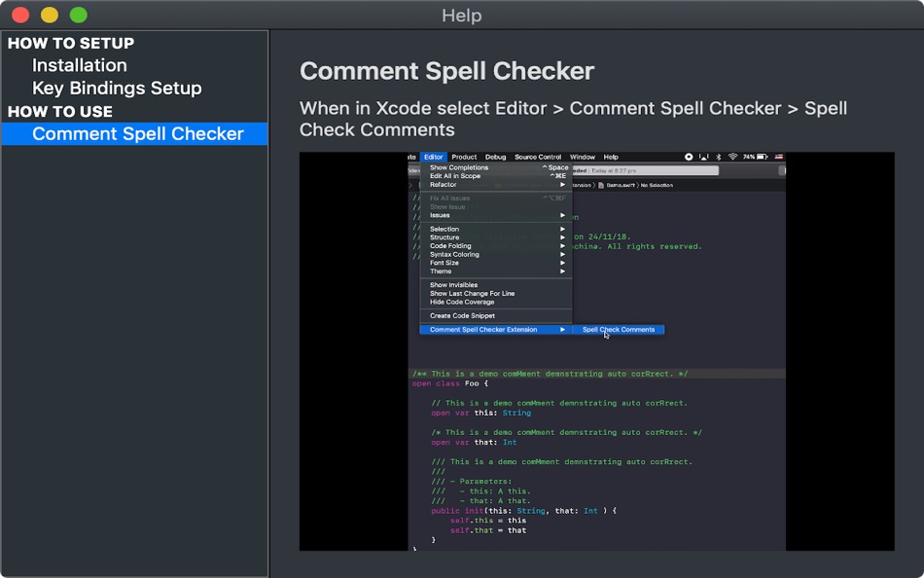Click 'Syntax Coloring' in the embedded screenshot menu
This screenshot has height=578, width=924.
tap(454, 254)
